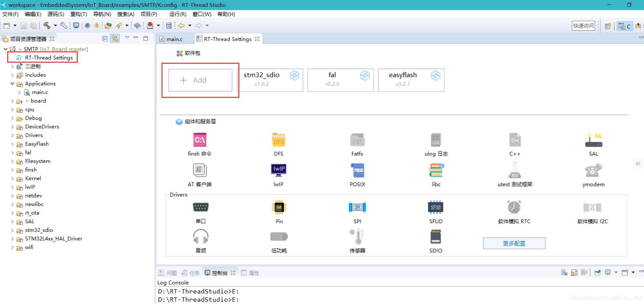Expand the EasyFlash folder
Screen dimensions: 644x304
[x=13, y=144]
